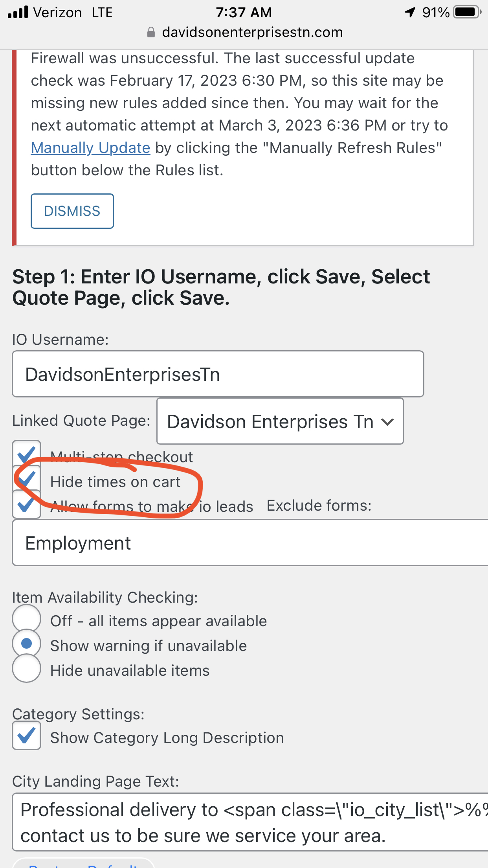This screenshot has height=868, width=488.
Task: Tap the location arrow status icon
Action: coord(410,12)
